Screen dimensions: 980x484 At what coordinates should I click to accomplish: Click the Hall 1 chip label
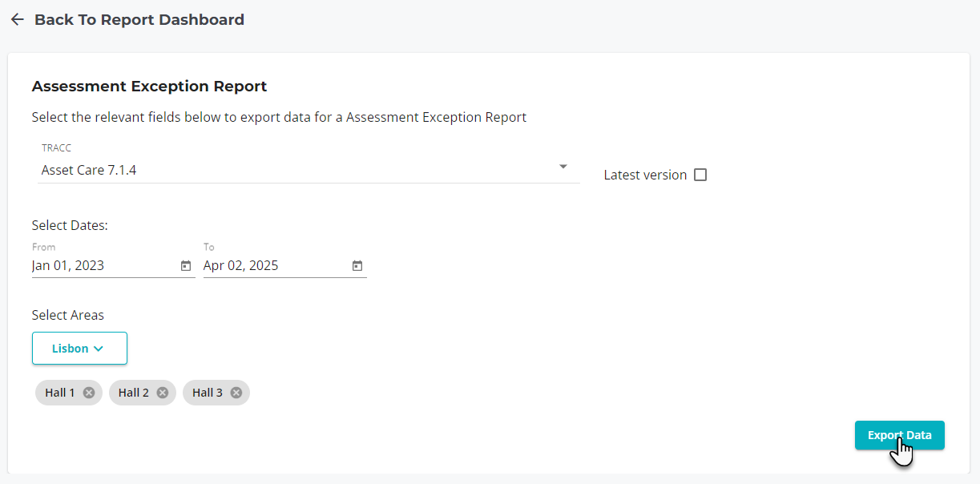click(60, 393)
